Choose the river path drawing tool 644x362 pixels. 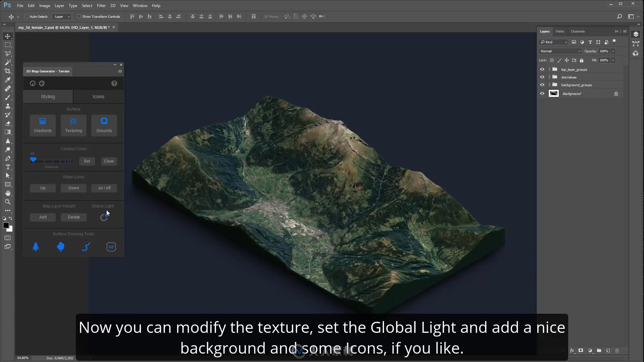[86, 247]
